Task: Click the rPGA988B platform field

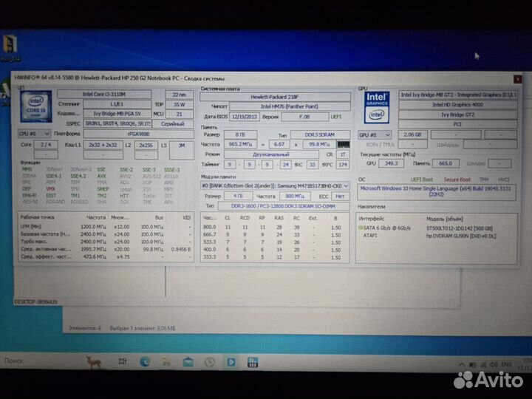Action: point(138,134)
